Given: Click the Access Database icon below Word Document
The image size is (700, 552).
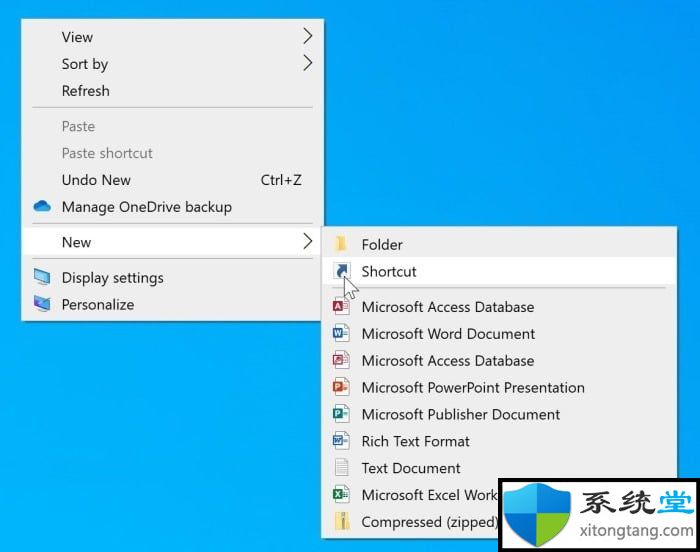Looking at the screenshot, I should [x=342, y=360].
